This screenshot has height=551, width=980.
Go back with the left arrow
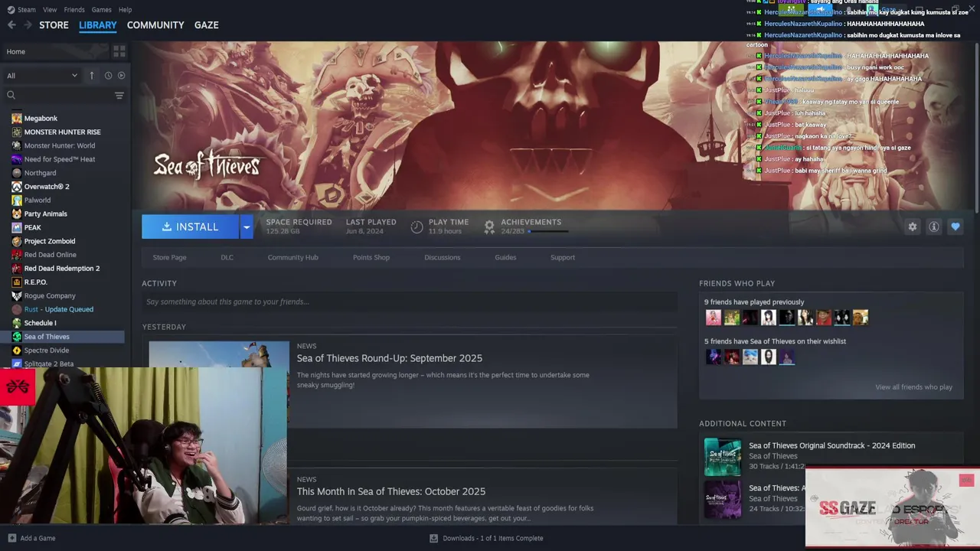11,25
